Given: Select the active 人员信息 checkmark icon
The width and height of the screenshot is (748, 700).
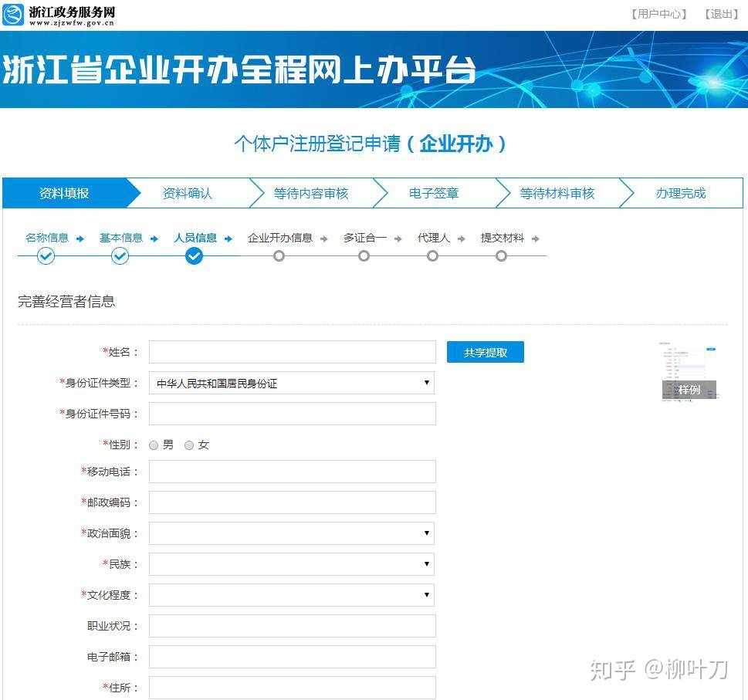Looking at the screenshot, I should pos(194,255).
